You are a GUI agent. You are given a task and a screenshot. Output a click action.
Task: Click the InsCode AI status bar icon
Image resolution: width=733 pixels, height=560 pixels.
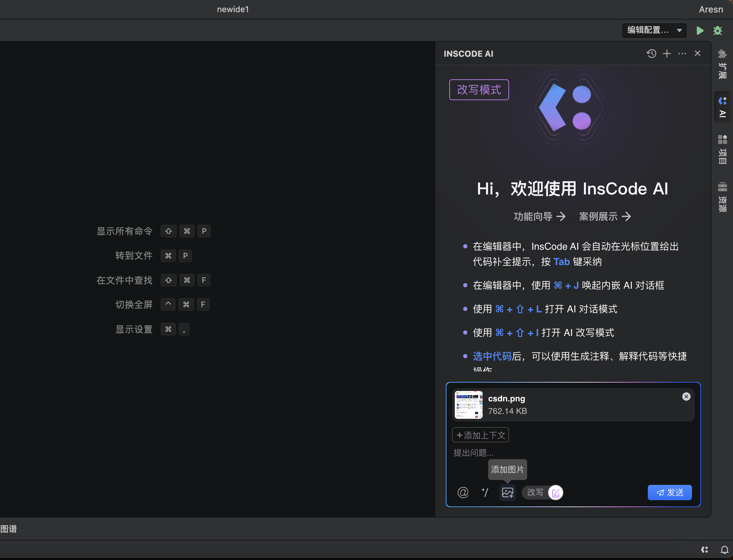click(704, 550)
